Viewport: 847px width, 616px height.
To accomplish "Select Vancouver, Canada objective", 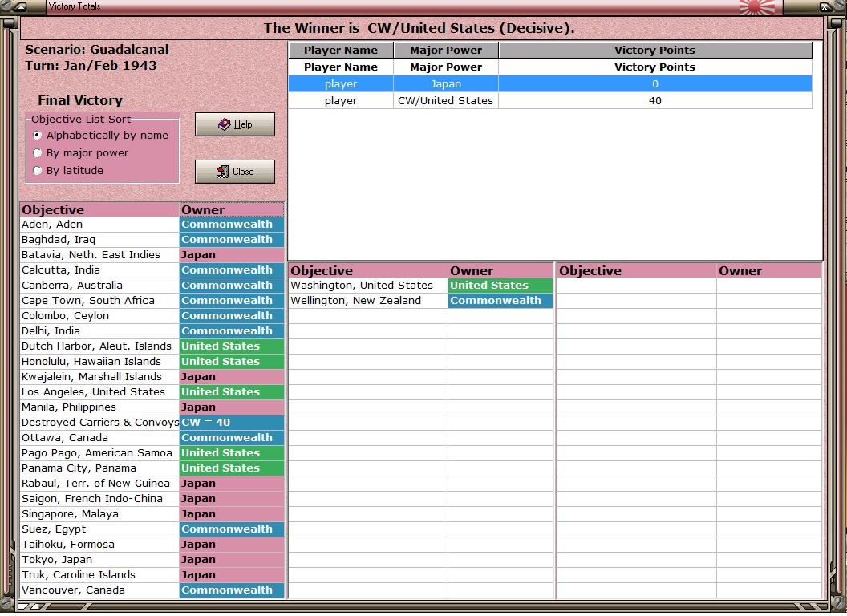I will (99, 590).
